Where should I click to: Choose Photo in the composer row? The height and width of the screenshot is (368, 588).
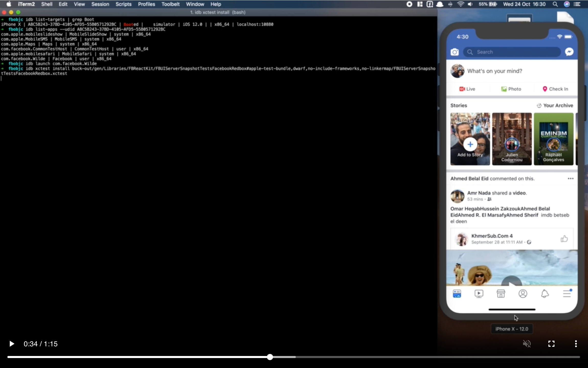pyautogui.click(x=511, y=89)
